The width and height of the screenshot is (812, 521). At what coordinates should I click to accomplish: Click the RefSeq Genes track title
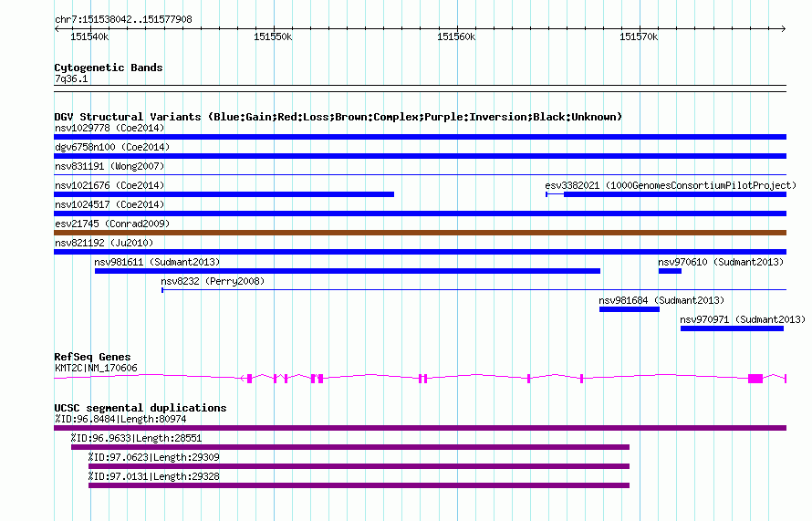(92, 357)
